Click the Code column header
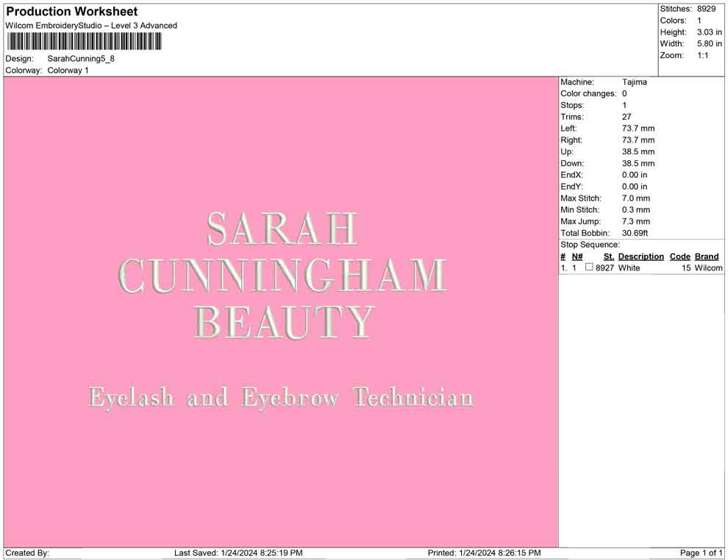728x560 pixels. click(x=679, y=256)
